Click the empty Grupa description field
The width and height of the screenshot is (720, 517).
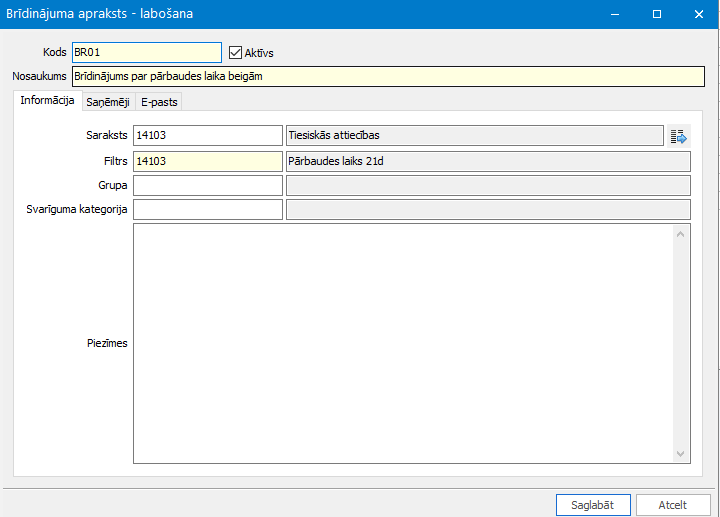[x=488, y=185]
